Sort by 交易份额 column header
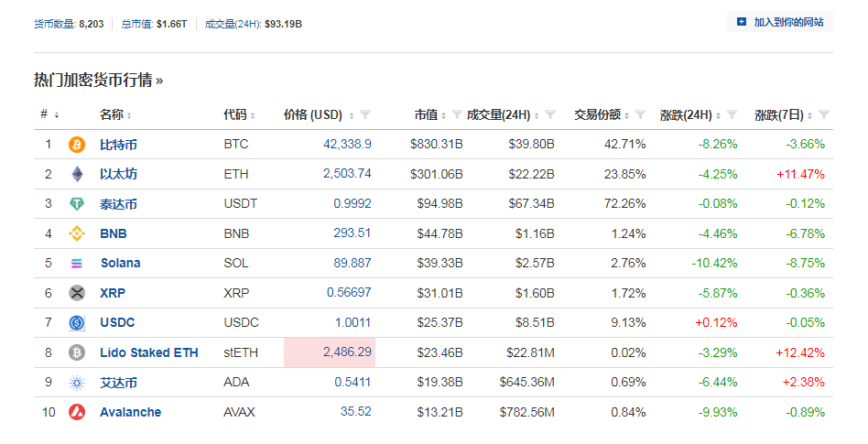 602,115
